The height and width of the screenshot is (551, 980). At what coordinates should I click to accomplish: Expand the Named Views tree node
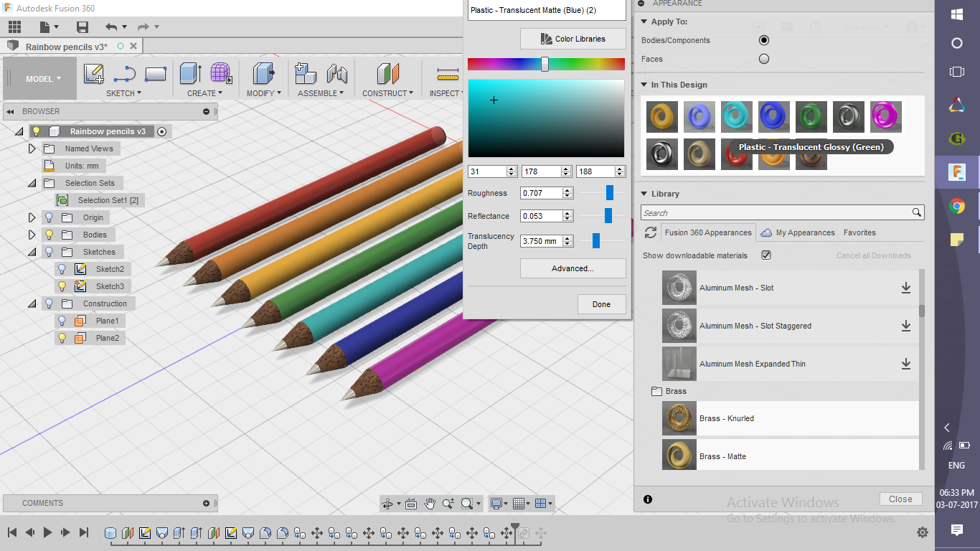pos(32,149)
